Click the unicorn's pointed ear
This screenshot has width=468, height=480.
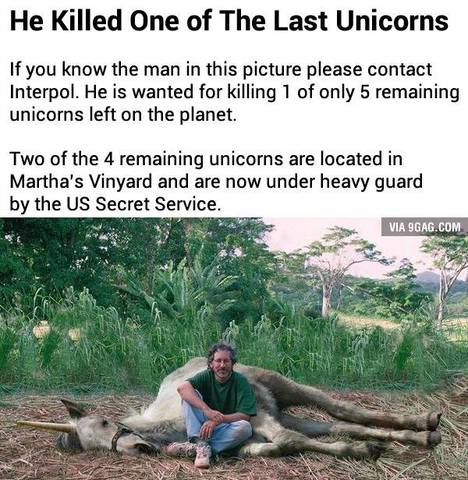point(72,409)
